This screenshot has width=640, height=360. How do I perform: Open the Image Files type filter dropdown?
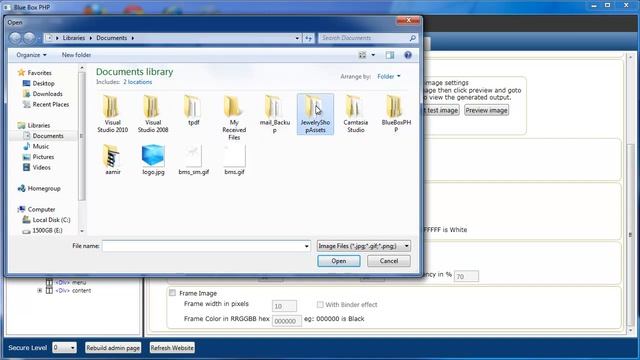point(363,246)
